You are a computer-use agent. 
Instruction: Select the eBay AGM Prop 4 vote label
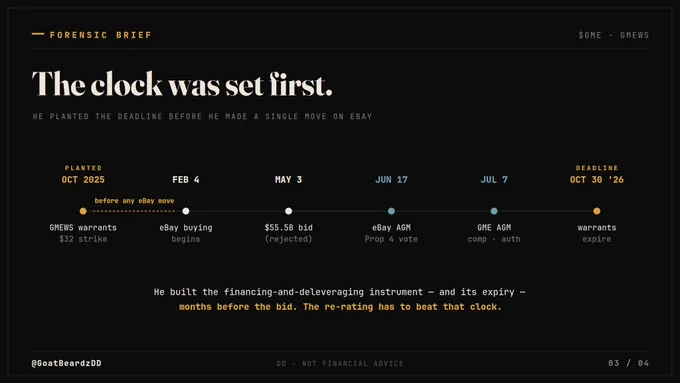(x=391, y=233)
